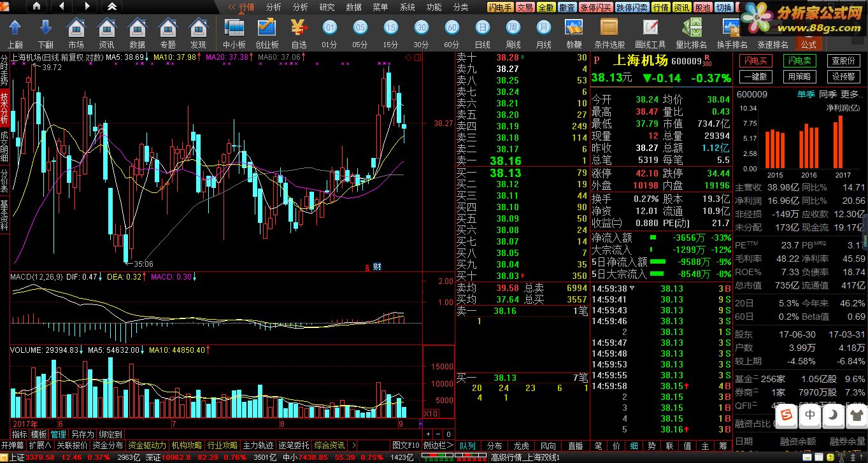Toggle the 单季 single-quarter view
This screenshot has width=868, height=463.
click(x=806, y=94)
